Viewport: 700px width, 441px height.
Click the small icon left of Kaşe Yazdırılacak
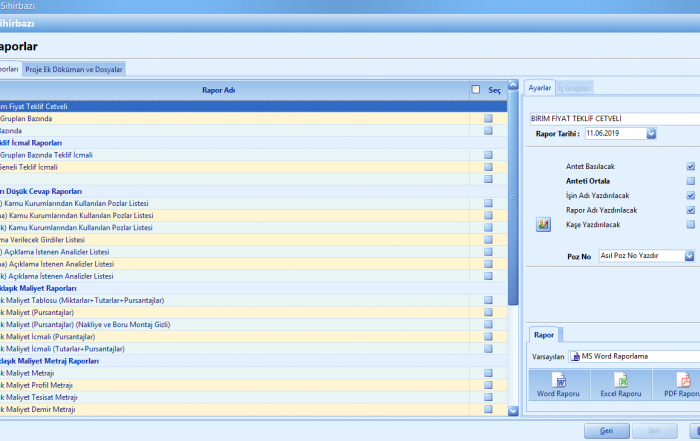pos(544,225)
